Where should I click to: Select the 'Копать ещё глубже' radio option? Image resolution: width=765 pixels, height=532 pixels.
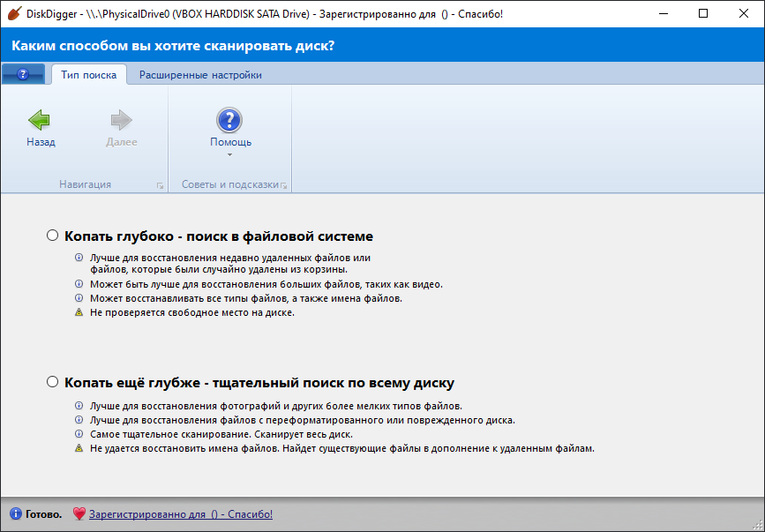[x=53, y=383]
